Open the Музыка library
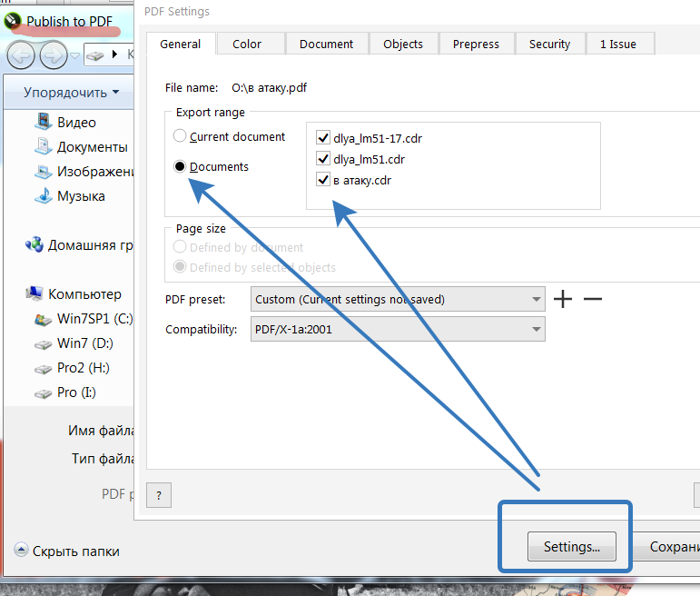Viewport: 700px width, 596px height. click(70, 195)
